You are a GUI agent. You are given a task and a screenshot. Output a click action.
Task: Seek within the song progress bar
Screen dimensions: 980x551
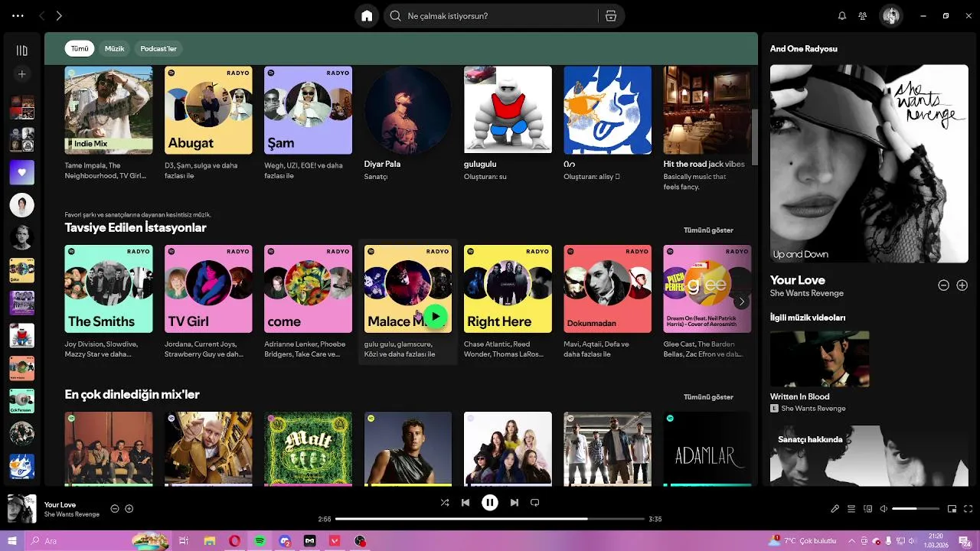click(490, 519)
